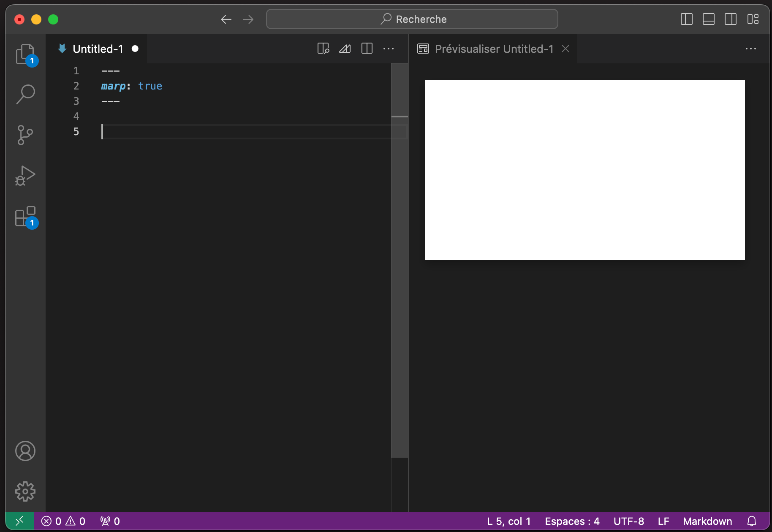Click the ports forwarded indicator showing 0

tap(110, 521)
